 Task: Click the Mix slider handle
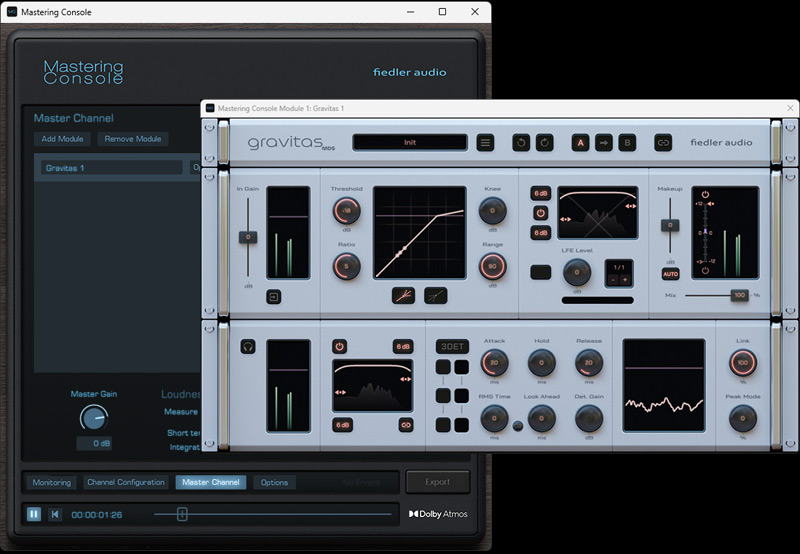pyautogui.click(x=739, y=295)
